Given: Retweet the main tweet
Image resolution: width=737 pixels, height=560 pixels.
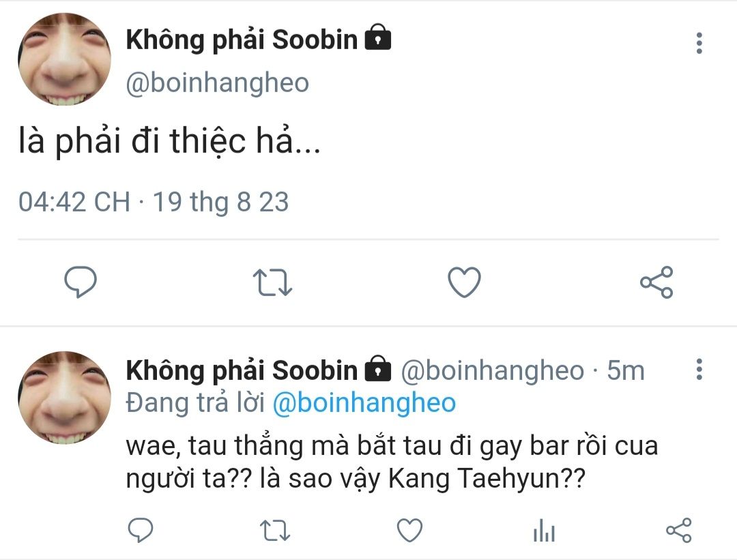Looking at the screenshot, I should [274, 282].
